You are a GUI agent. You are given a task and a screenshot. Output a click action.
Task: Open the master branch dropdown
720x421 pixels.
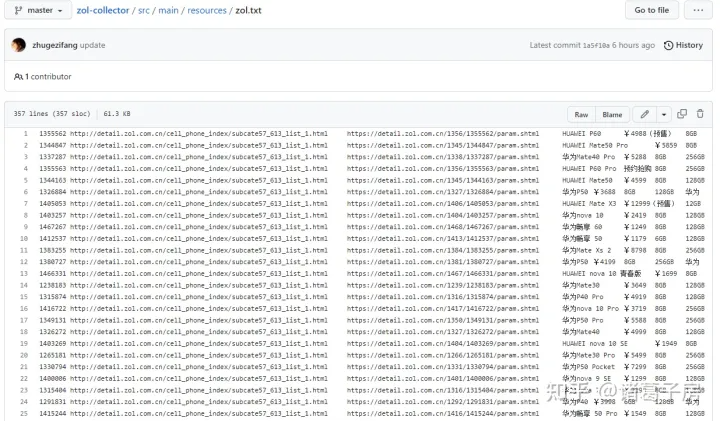click(38, 10)
